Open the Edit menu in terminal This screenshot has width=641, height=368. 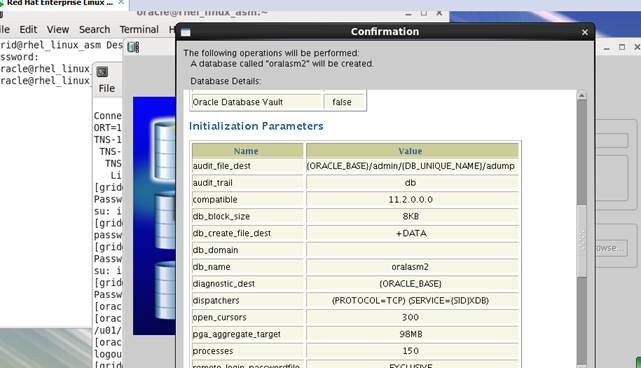pyautogui.click(x=28, y=29)
